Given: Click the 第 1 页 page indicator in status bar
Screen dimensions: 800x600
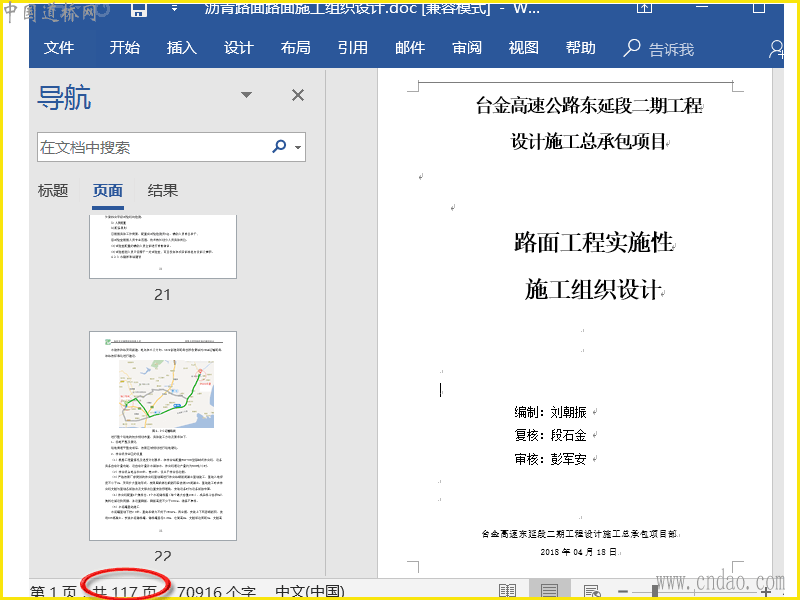Looking at the screenshot, I should pyautogui.click(x=54, y=592).
